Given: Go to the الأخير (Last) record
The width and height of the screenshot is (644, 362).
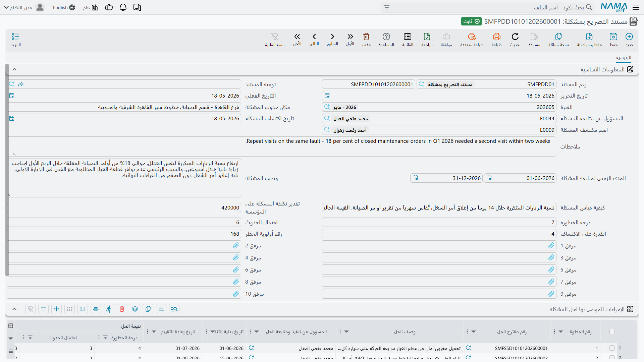Looking at the screenshot, I should point(297,37).
